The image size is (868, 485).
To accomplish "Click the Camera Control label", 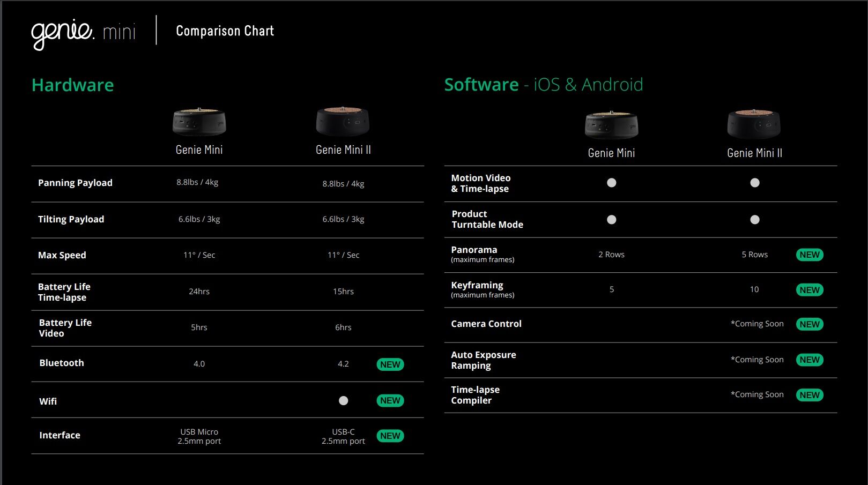I will tap(486, 324).
